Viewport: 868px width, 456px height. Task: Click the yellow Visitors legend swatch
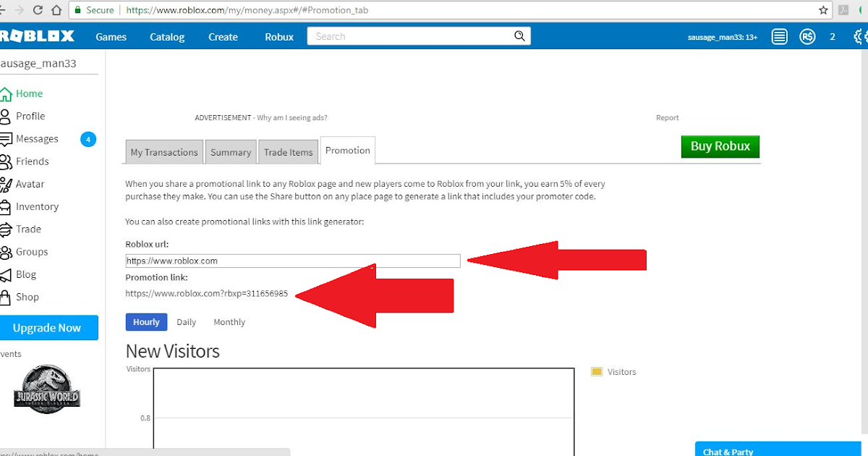point(597,371)
